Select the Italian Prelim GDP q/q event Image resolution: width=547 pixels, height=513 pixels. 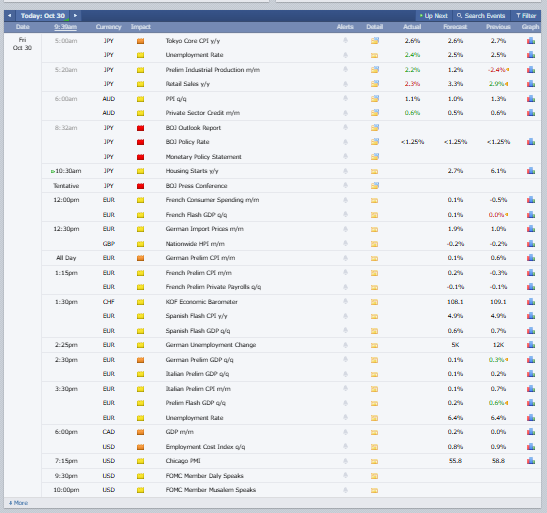(197, 374)
